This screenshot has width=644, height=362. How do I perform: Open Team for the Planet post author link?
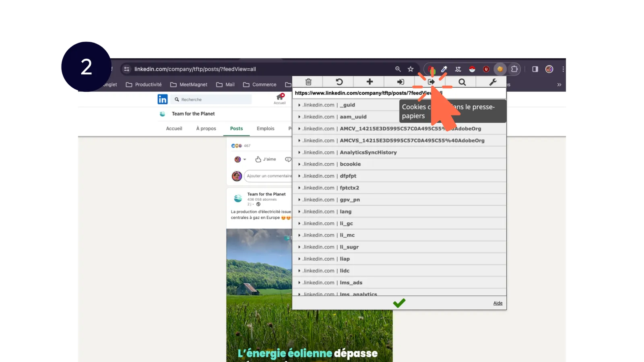click(x=266, y=194)
